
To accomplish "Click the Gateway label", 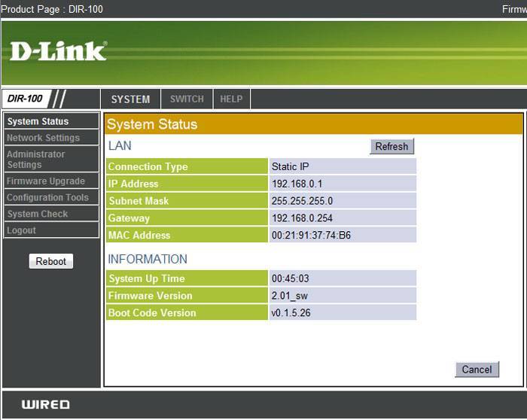I will [187, 218].
